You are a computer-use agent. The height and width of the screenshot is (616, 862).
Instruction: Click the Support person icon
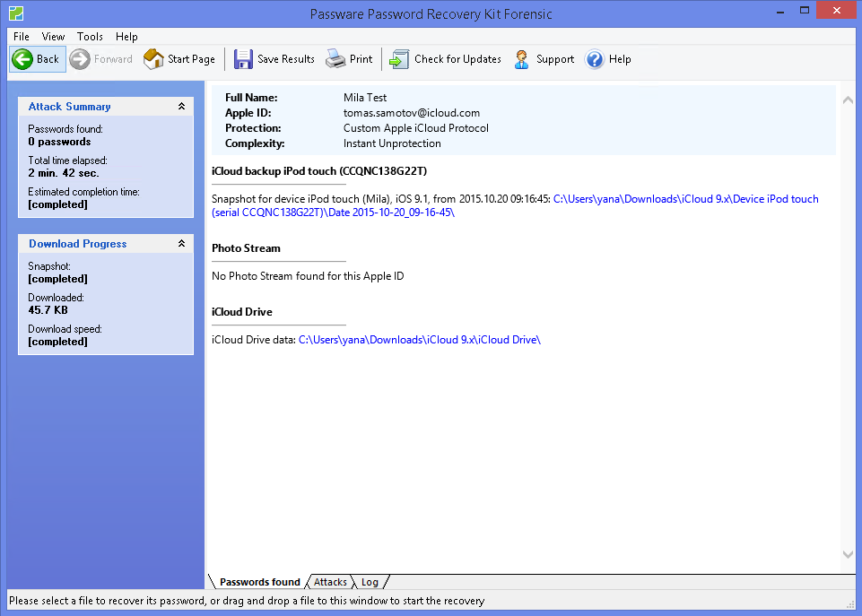point(522,59)
